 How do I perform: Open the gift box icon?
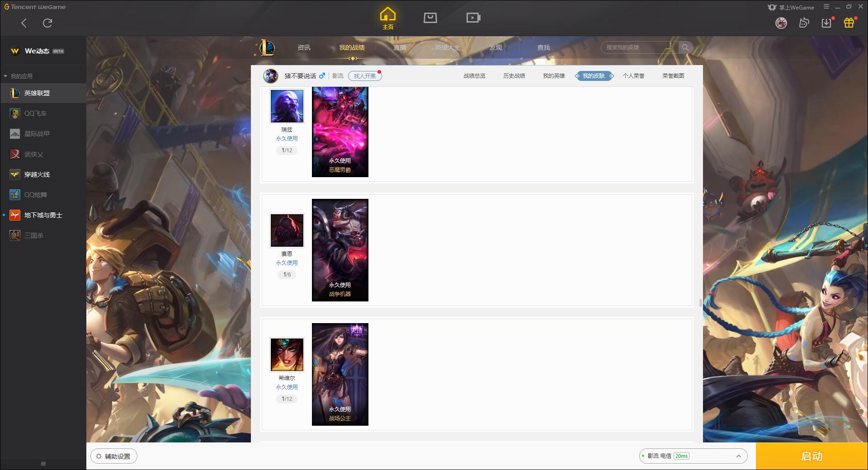point(849,23)
